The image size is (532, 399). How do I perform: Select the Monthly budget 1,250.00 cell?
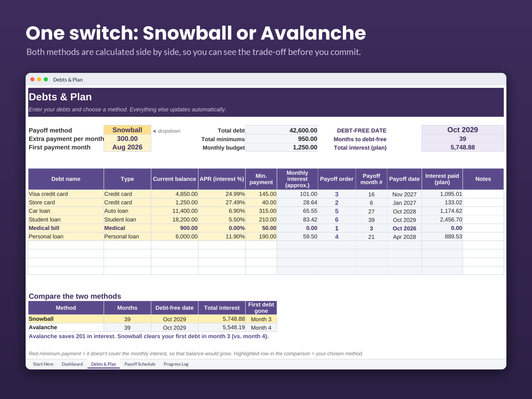[281, 147]
